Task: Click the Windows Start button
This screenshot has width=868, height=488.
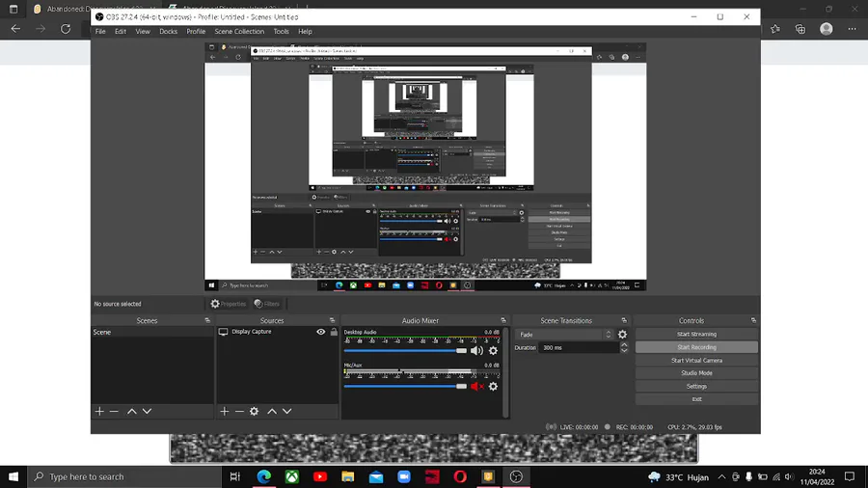Action: 14,476
